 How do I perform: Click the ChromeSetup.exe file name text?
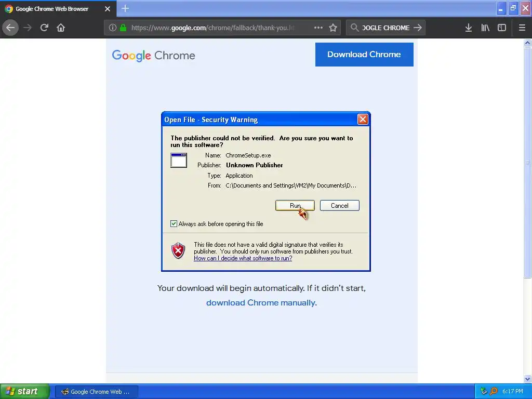point(248,155)
